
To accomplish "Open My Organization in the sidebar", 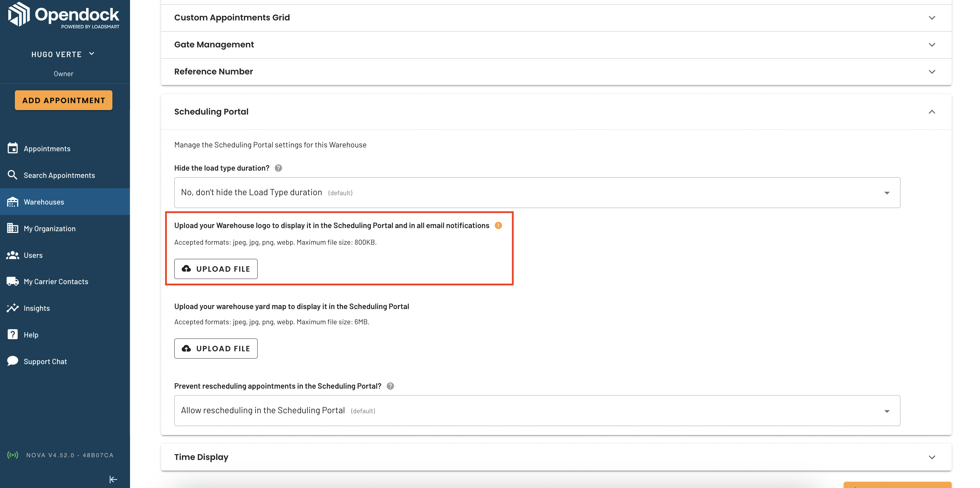I will click(x=65, y=228).
